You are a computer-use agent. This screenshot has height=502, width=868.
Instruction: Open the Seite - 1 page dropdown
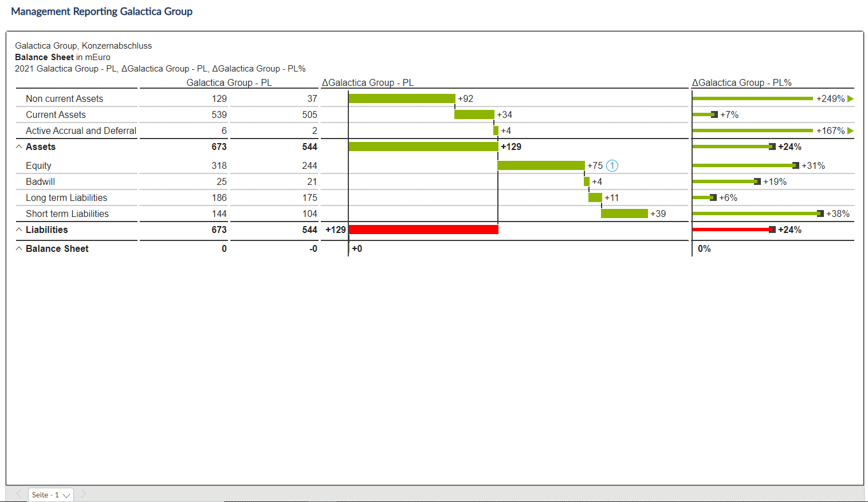[x=50, y=495]
